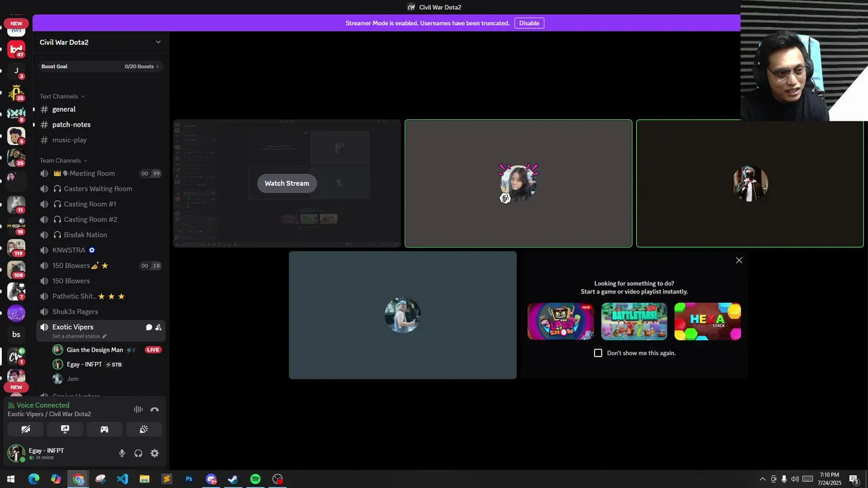Viewport: 868px width, 488px height.
Task: Edit channel status pencil icon
Action: [104, 336]
